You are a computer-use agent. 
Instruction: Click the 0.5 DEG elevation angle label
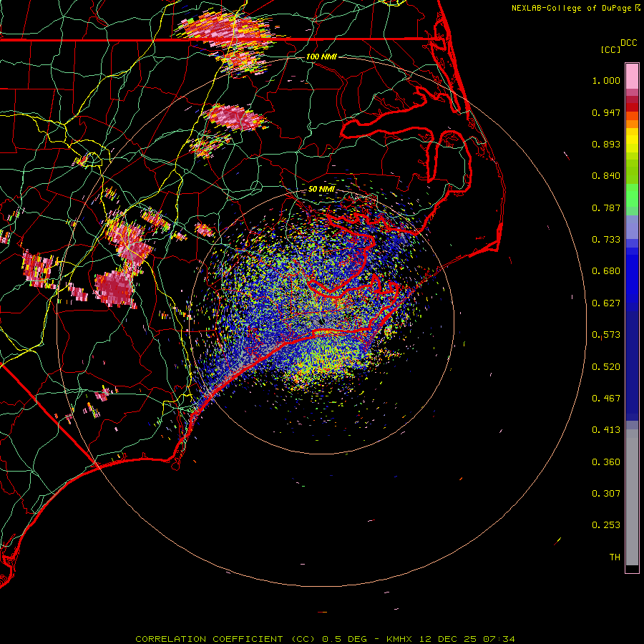343,639
